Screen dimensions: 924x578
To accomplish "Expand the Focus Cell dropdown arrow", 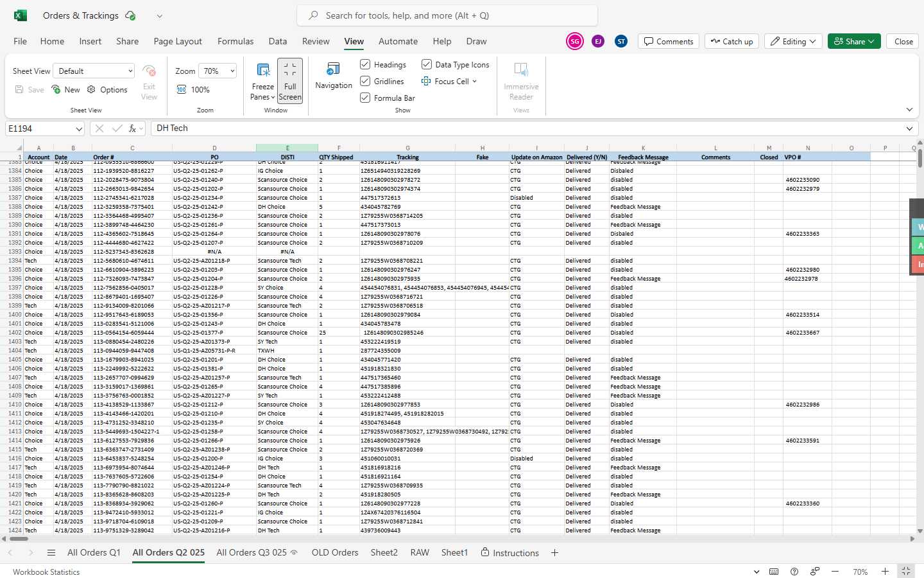I will click(475, 82).
